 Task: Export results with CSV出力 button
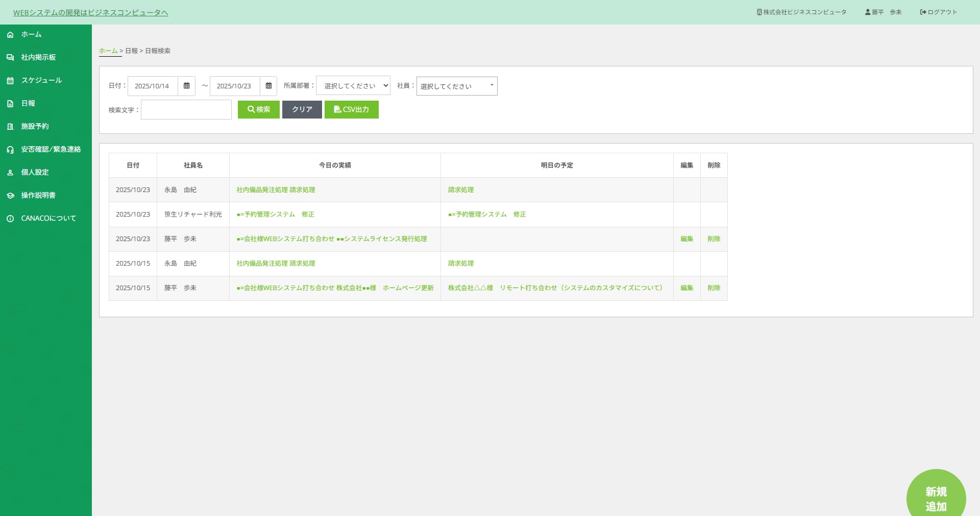[351, 110]
